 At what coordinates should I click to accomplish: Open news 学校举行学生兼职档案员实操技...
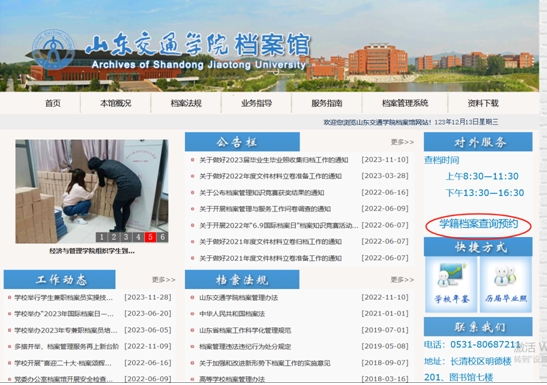[x=63, y=297]
